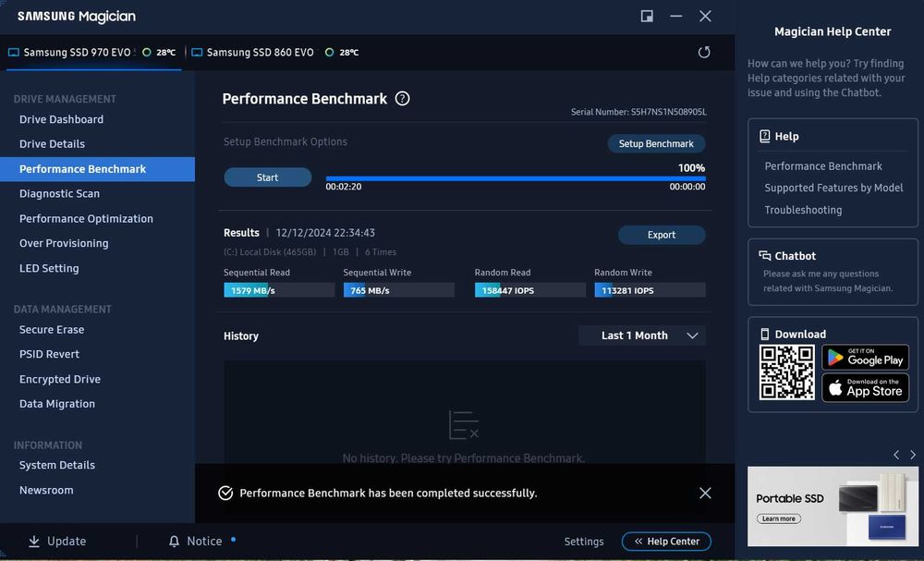Viewport: 924px width, 561px height.
Task: Click the App Store download badge
Action: pyautogui.click(x=865, y=388)
